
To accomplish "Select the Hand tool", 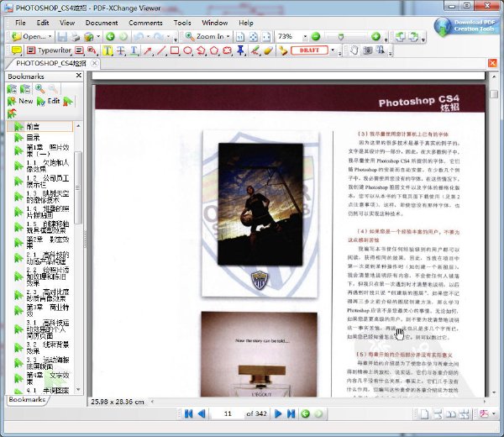I will click(x=354, y=50).
